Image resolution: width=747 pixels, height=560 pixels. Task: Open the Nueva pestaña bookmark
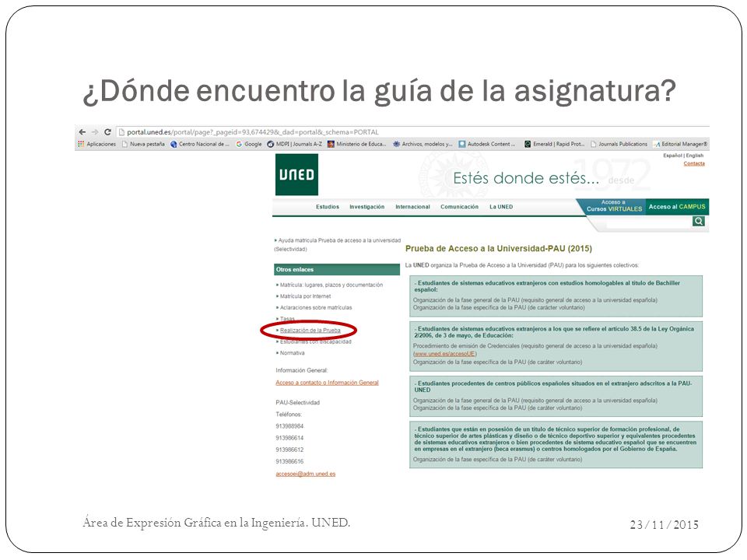[x=143, y=144]
